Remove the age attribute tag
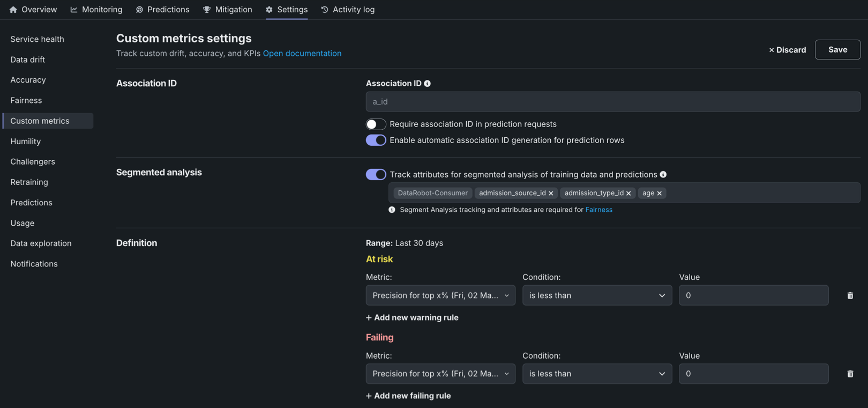Image resolution: width=868 pixels, height=408 pixels. (x=660, y=194)
